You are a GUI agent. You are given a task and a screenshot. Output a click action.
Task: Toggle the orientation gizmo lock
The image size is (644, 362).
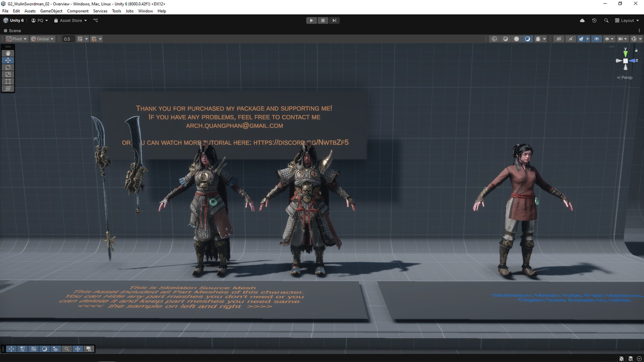pos(636,50)
